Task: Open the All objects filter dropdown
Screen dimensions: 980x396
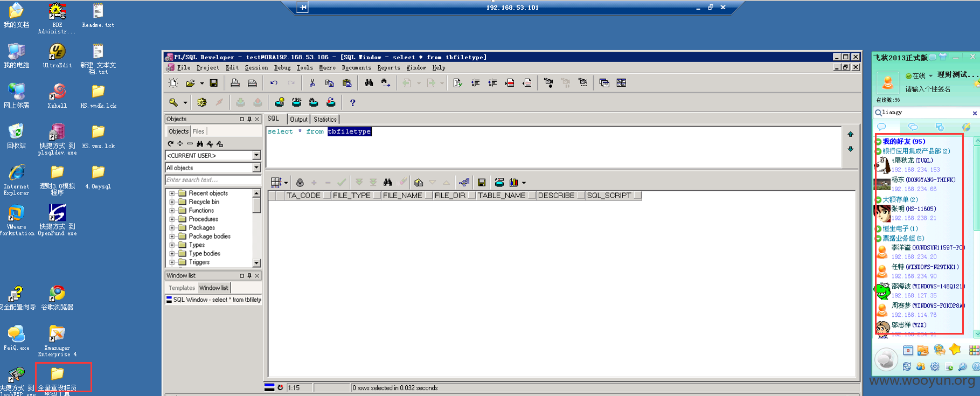Action: pyautogui.click(x=256, y=168)
